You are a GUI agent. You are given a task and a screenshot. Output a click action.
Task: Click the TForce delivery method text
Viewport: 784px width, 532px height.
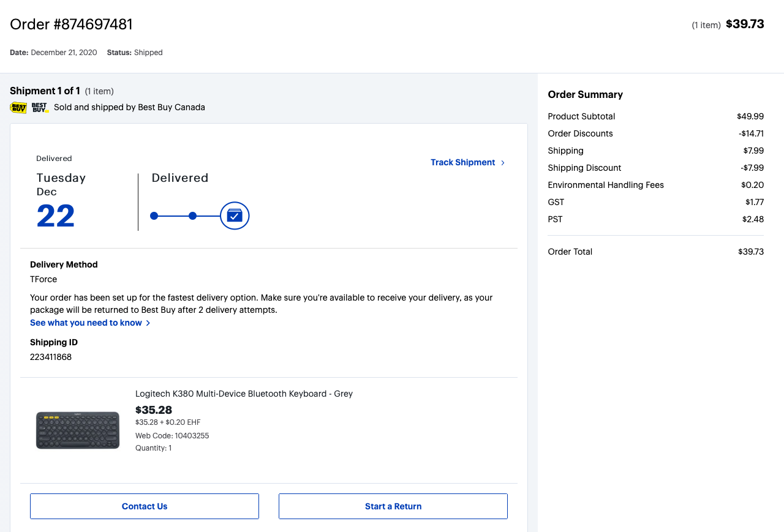(43, 279)
